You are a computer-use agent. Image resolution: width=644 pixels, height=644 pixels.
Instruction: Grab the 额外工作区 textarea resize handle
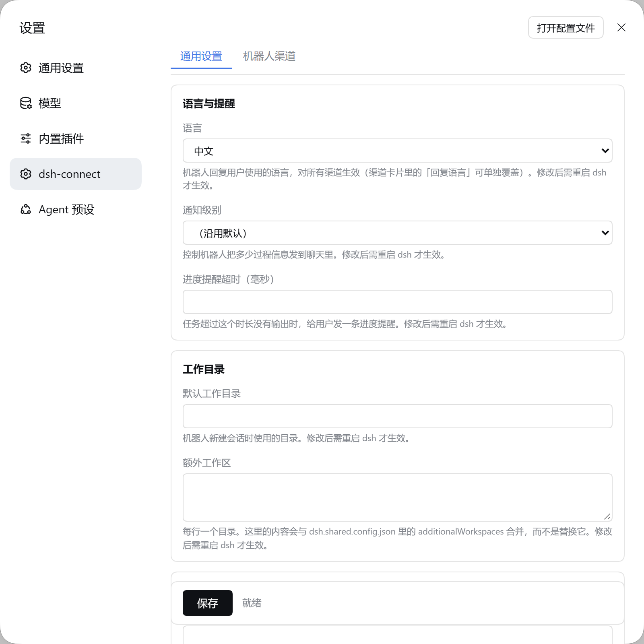[607, 516]
